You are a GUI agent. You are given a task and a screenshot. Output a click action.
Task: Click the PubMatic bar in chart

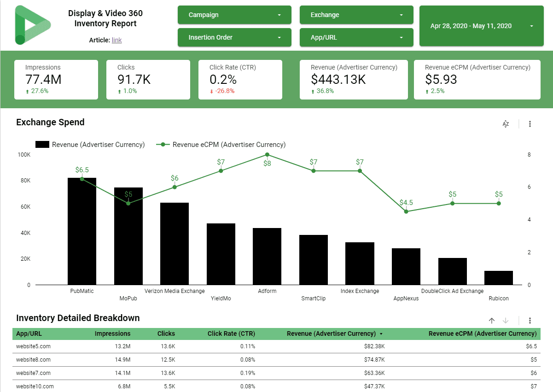[x=82, y=231]
